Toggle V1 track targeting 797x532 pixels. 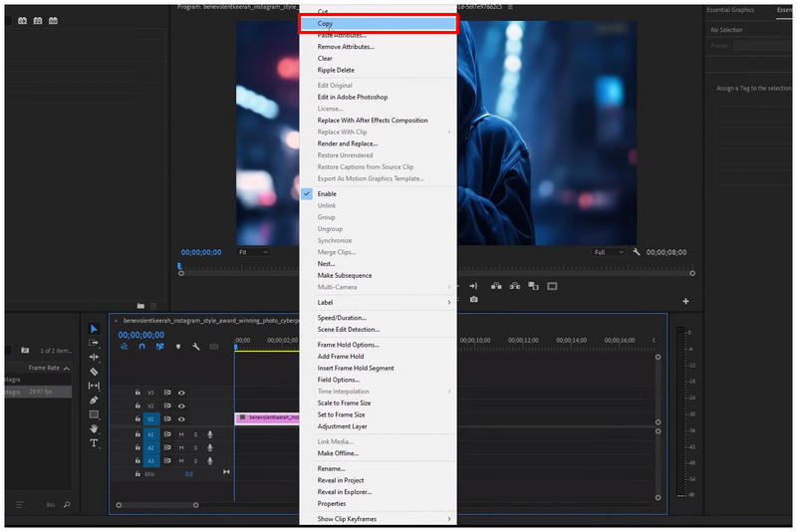tap(151, 419)
